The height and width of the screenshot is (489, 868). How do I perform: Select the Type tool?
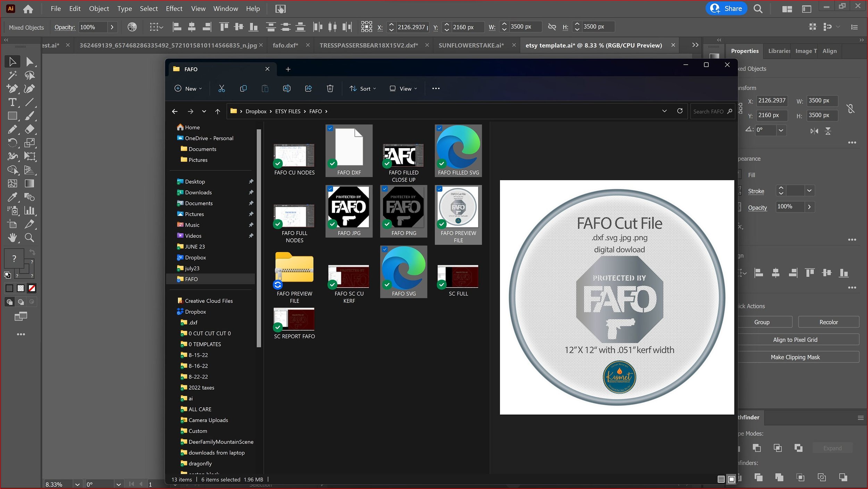(12, 102)
